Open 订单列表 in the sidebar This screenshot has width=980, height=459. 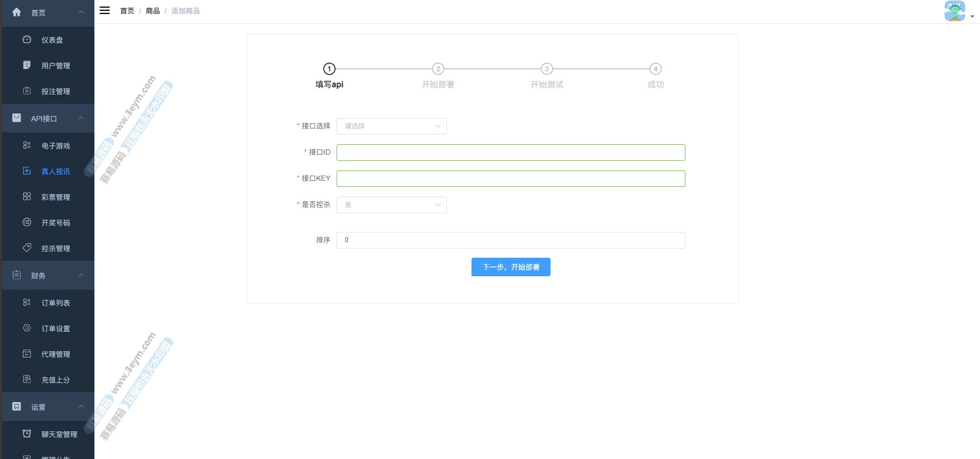click(55, 303)
